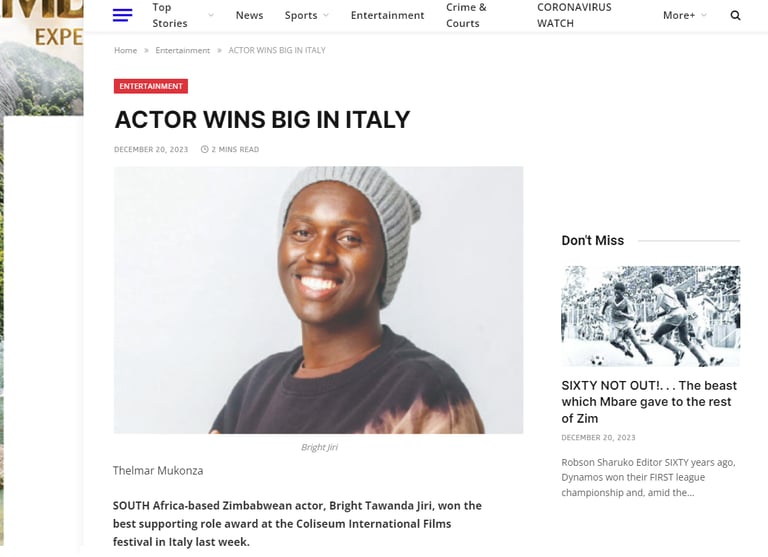Click the Entertainment breadcrumb link
This screenshot has width=768, height=557.
tap(183, 50)
